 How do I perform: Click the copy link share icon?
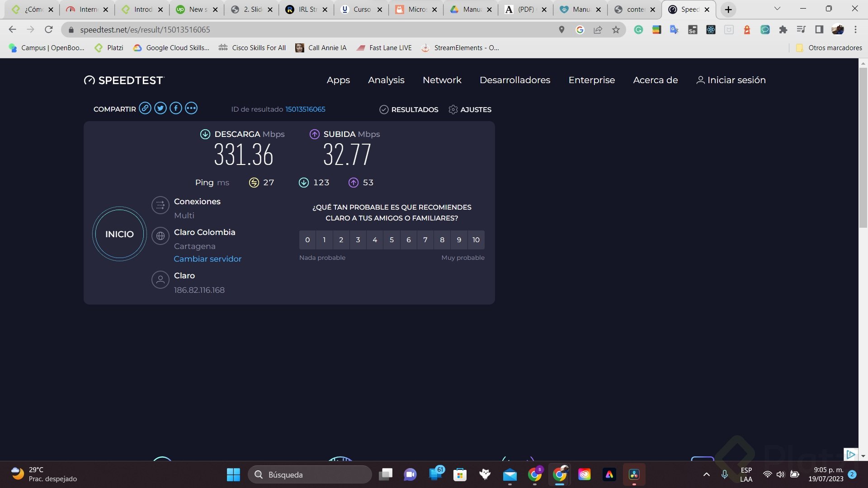coord(145,108)
